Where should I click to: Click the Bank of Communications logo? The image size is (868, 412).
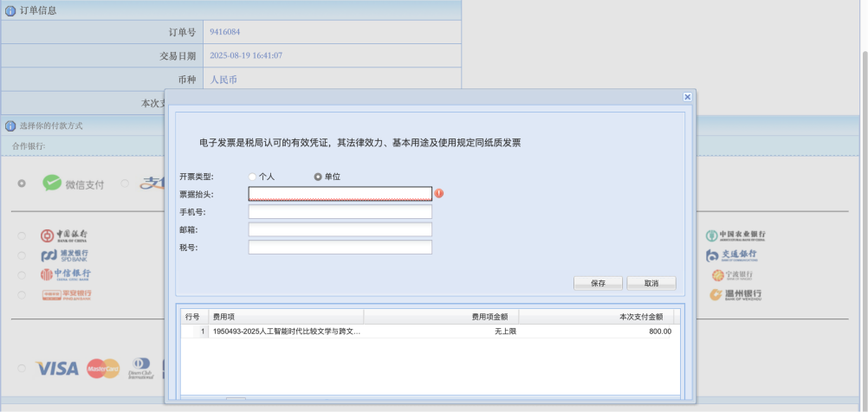point(735,255)
